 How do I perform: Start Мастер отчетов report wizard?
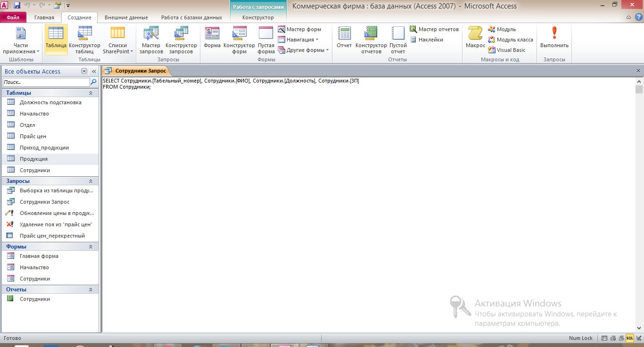pos(434,29)
